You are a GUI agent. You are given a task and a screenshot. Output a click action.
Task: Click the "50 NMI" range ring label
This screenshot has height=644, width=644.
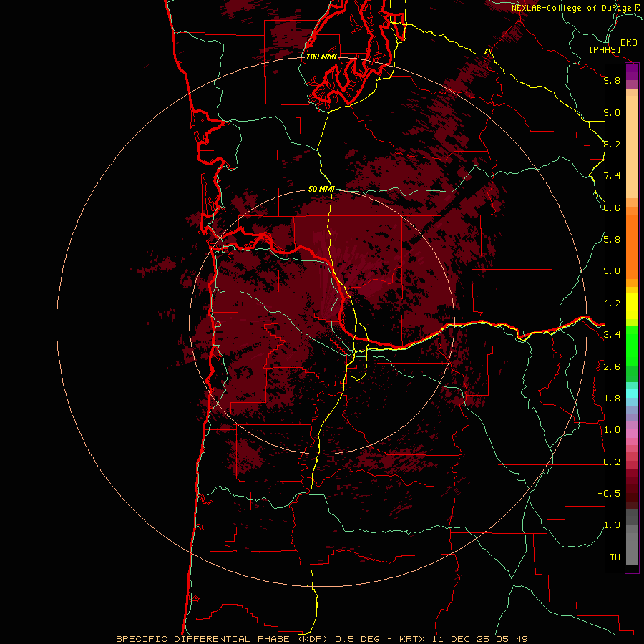tap(321, 189)
